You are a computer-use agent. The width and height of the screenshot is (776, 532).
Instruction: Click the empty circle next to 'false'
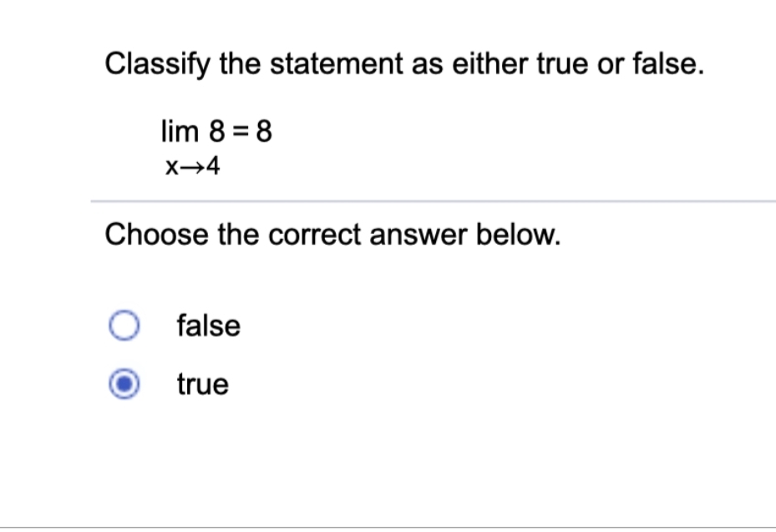click(x=122, y=326)
